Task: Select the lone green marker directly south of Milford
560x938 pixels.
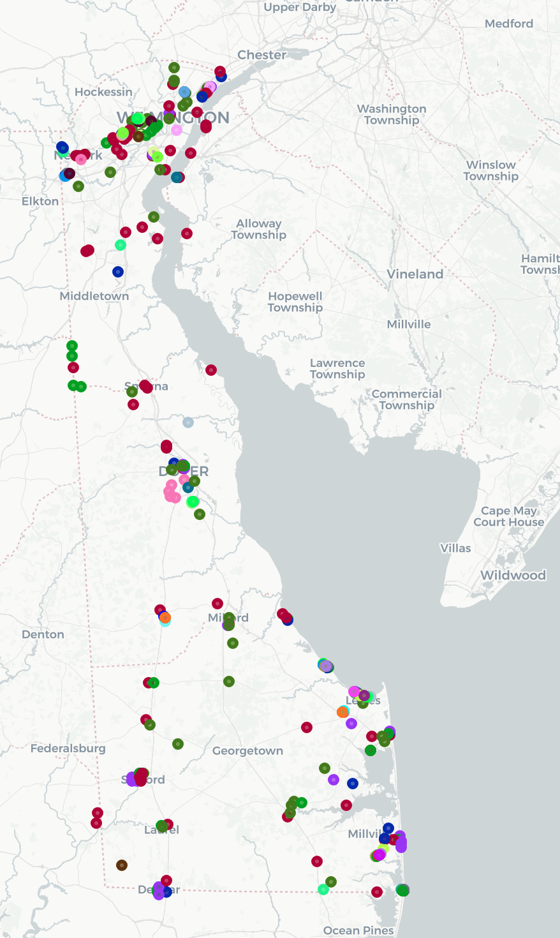Action: (x=229, y=681)
